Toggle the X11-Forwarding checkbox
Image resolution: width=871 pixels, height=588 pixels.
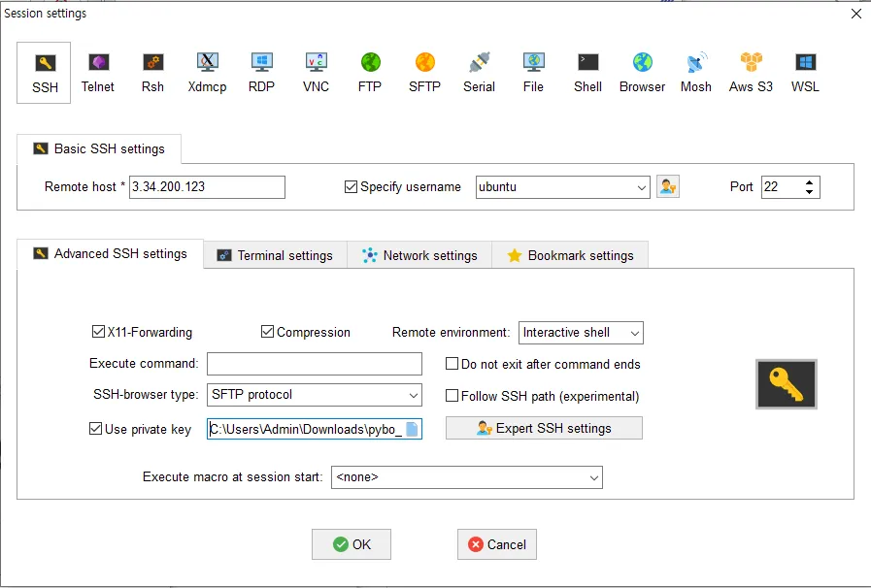tap(98, 332)
